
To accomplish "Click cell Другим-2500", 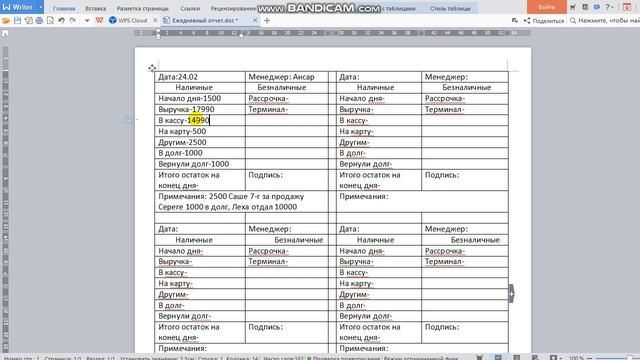I will point(200,142).
